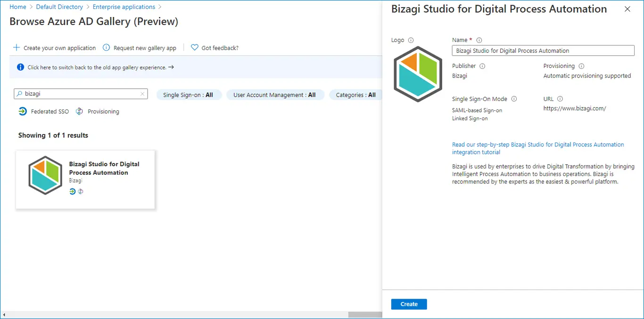This screenshot has height=319, width=644.
Task: Click the Create button
Action: [409, 304]
